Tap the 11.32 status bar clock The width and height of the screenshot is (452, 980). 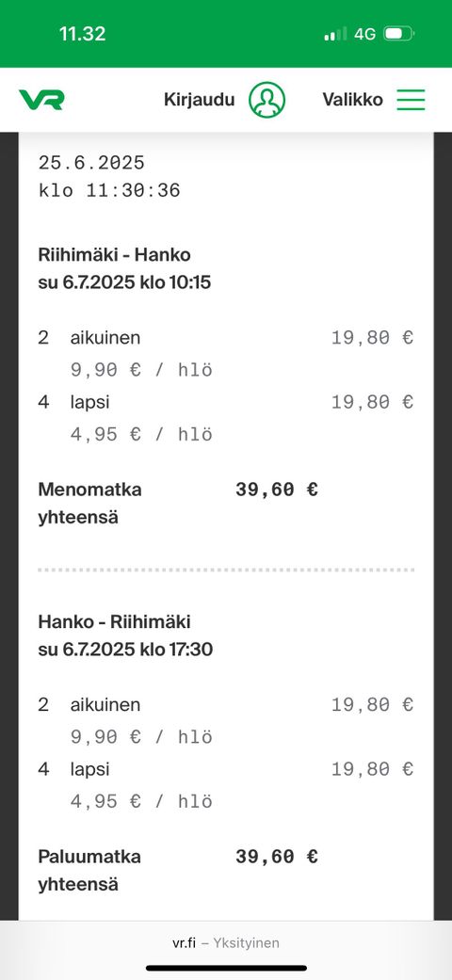pos(83,34)
